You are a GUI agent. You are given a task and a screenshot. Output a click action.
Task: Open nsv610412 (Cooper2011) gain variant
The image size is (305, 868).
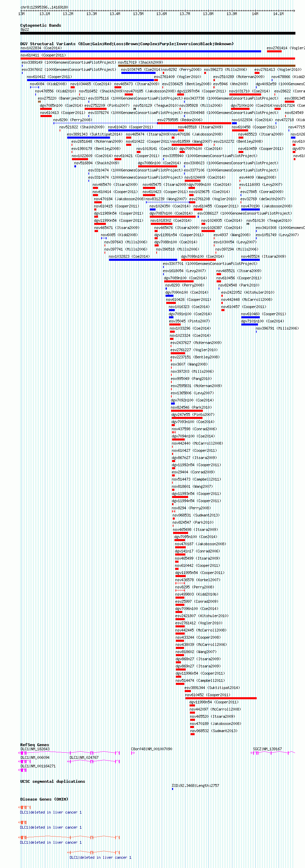(x=90, y=80)
